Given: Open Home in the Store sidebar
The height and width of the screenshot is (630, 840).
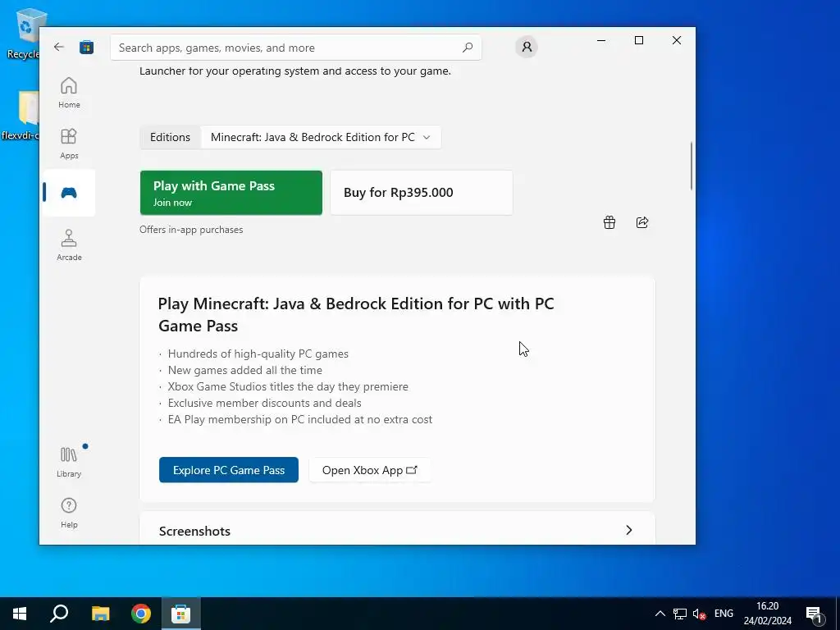Looking at the screenshot, I should (x=69, y=93).
